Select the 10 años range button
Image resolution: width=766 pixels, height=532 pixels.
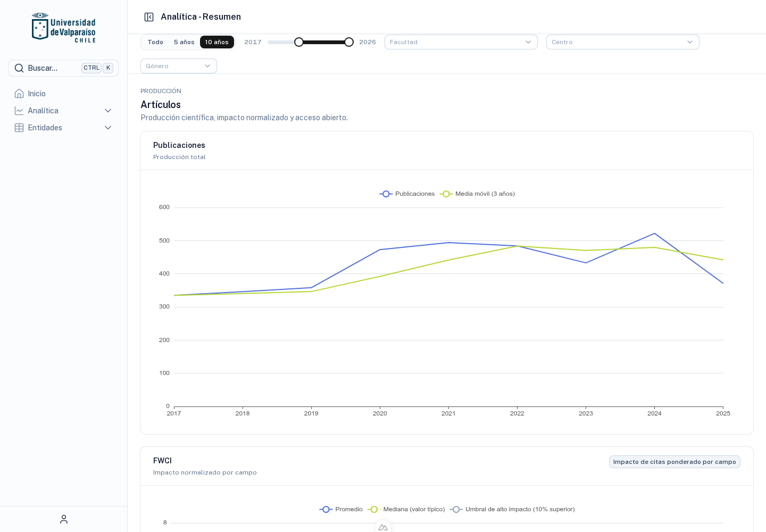tap(217, 42)
